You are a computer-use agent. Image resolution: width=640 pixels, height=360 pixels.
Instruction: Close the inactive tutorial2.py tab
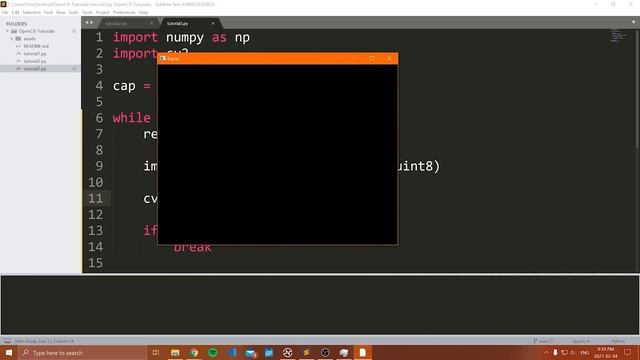click(151, 23)
